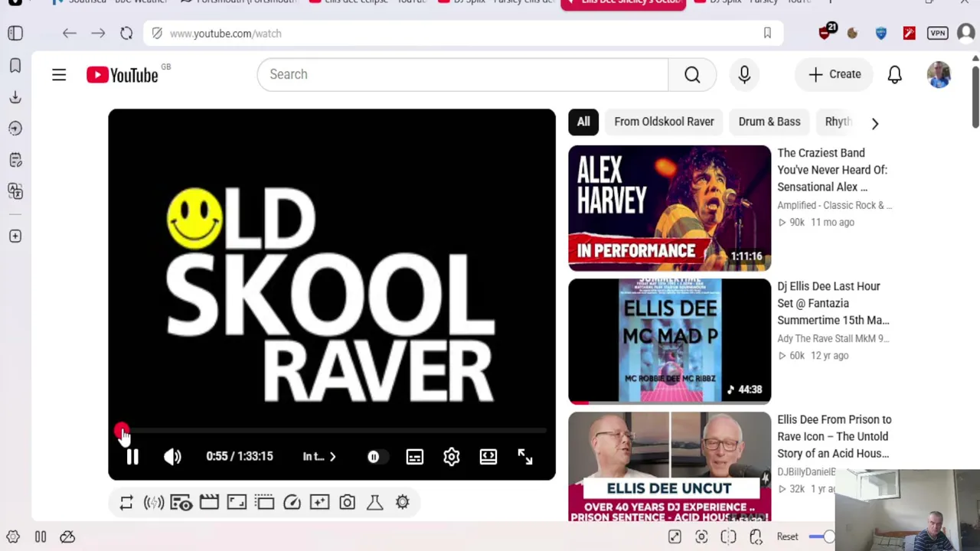Click the video filters sparkle icon
This screenshot has width=980, height=551.
click(319, 502)
